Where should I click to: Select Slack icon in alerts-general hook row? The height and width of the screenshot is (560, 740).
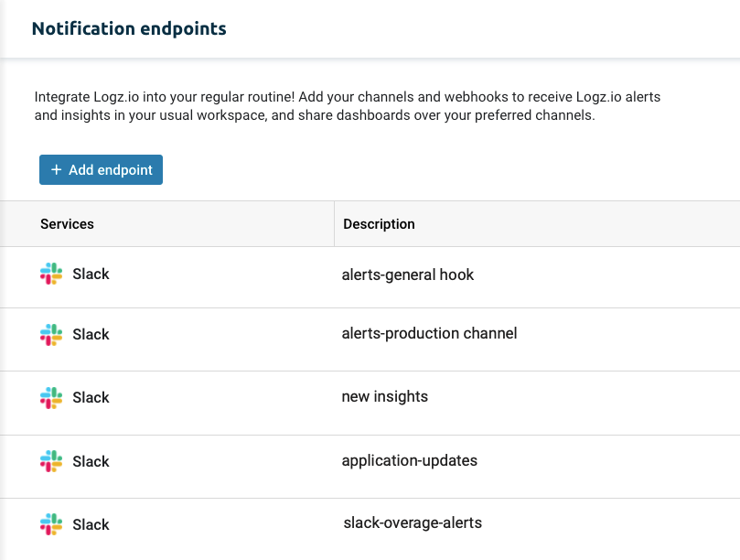point(51,274)
